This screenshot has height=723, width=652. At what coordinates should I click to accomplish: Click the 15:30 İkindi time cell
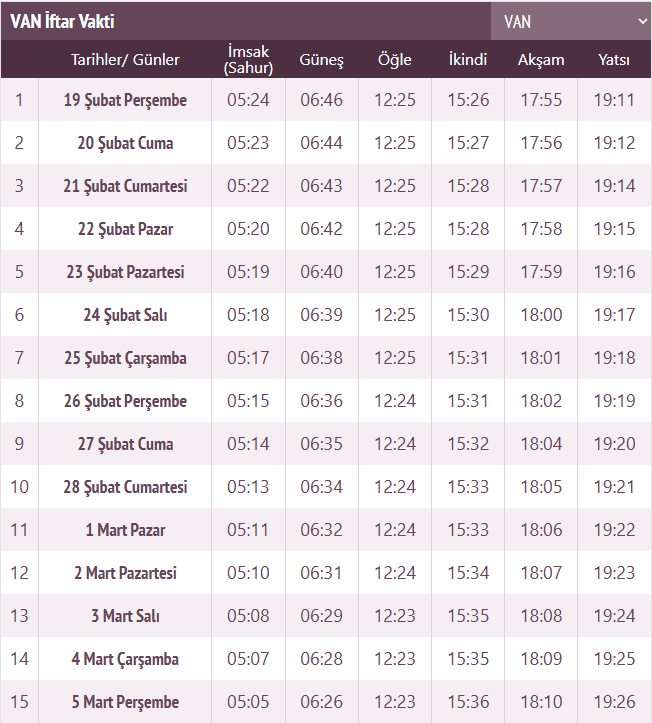[468, 315]
